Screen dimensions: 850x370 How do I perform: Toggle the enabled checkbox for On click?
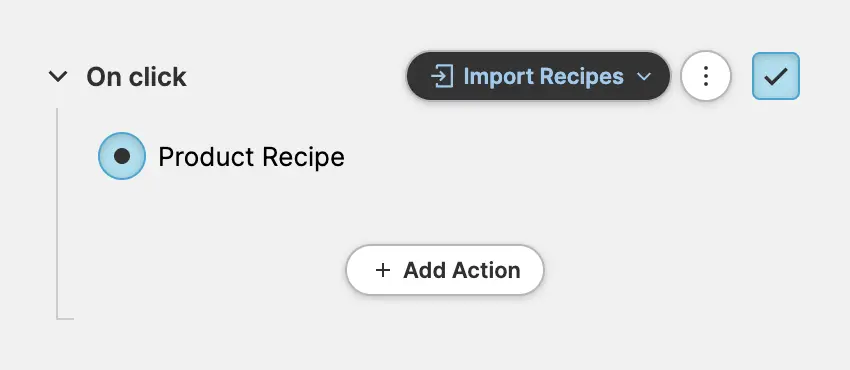tap(776, 76)
